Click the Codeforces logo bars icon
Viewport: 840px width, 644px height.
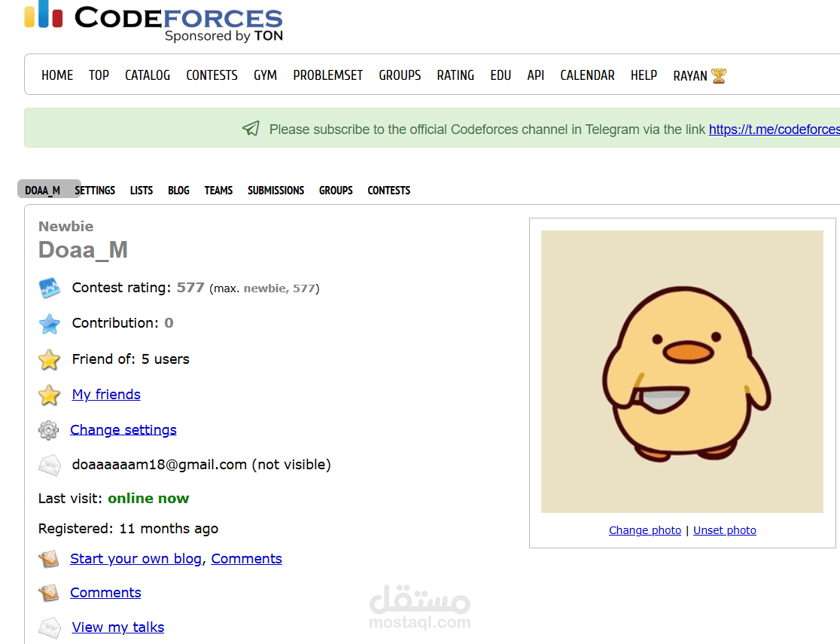[44, 14]
